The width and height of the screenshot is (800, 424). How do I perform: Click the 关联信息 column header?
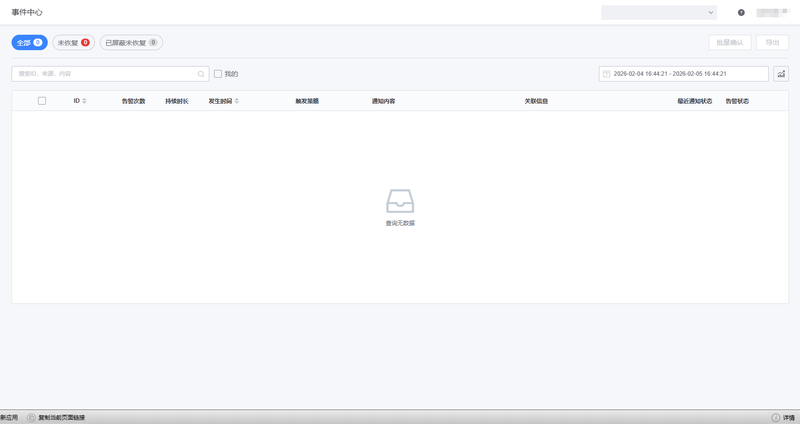(x=536, y=101)
